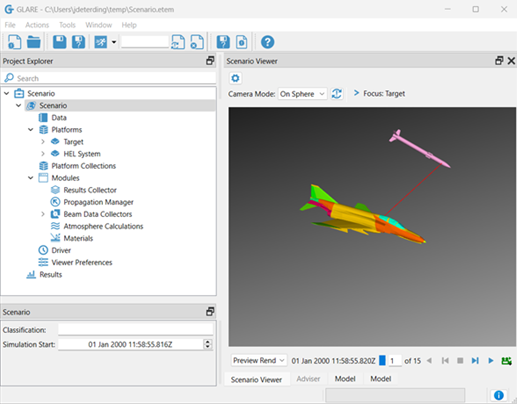Click the green record movie icon
The width and height of the screenshot is (517, 404).
tap(506, 361)
